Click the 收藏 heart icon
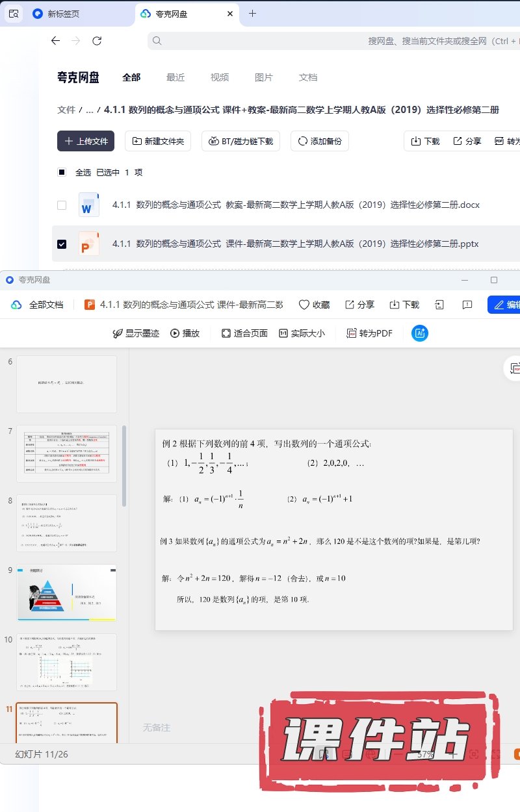The width and height of the screenshot is (520, 812). pyautogui.click(x=304, y=305)
